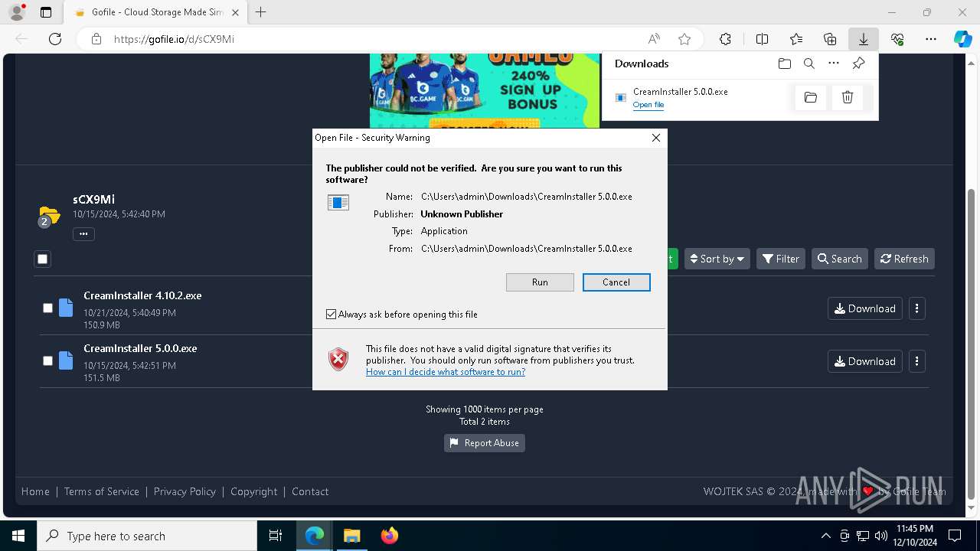Open folder sCX9Mi options ellipsis button
The width and height of the screenshot is (980, 551).
(x=83, y=234)
